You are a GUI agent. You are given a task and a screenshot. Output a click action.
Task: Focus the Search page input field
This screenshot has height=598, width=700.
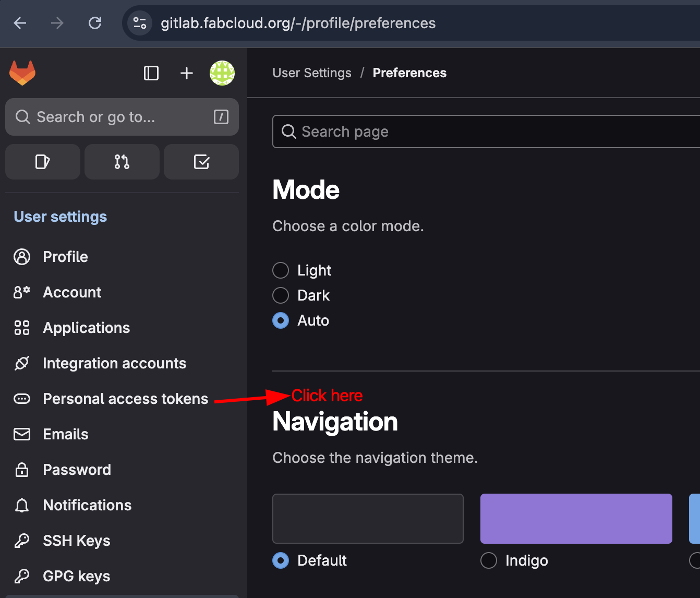pos(485,131)
